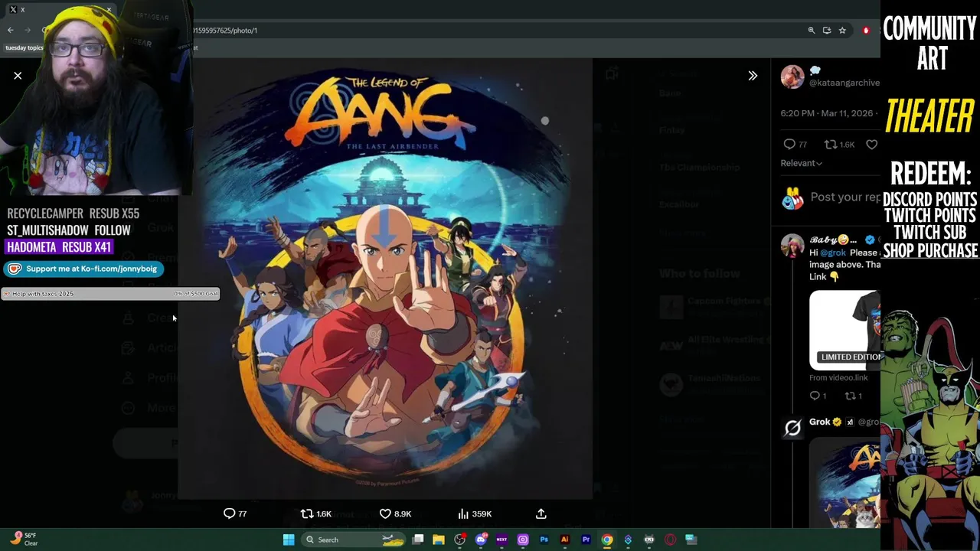Open the From videoo.link source link
The height and width of the screenshot is (551, 980).
pos(838,378)
